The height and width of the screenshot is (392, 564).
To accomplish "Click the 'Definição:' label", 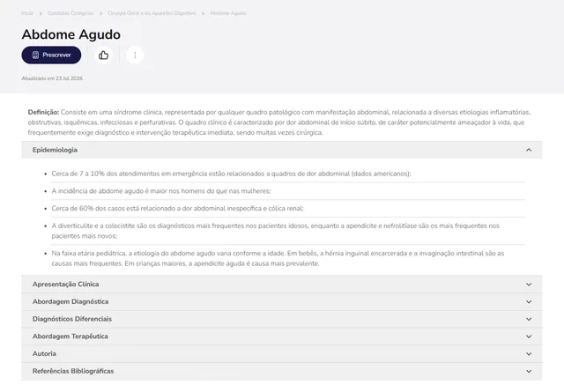I will click(x=43, y=112).
